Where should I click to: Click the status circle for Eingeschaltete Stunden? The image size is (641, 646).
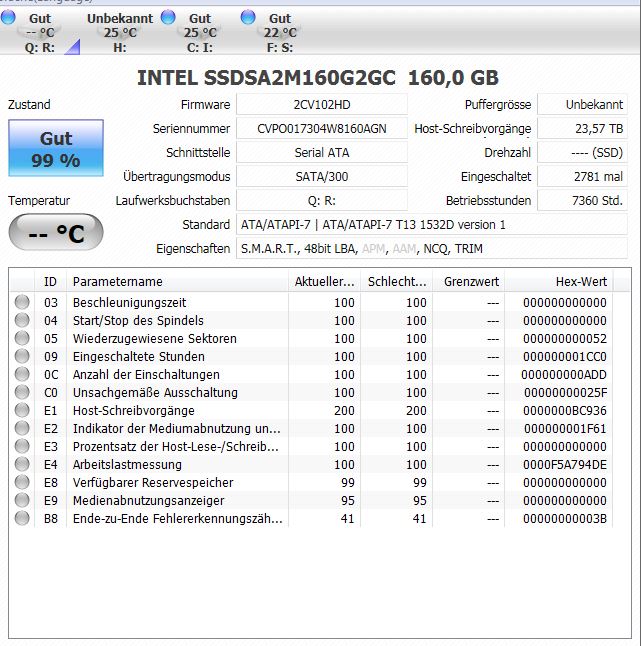[x=22, y=356]
